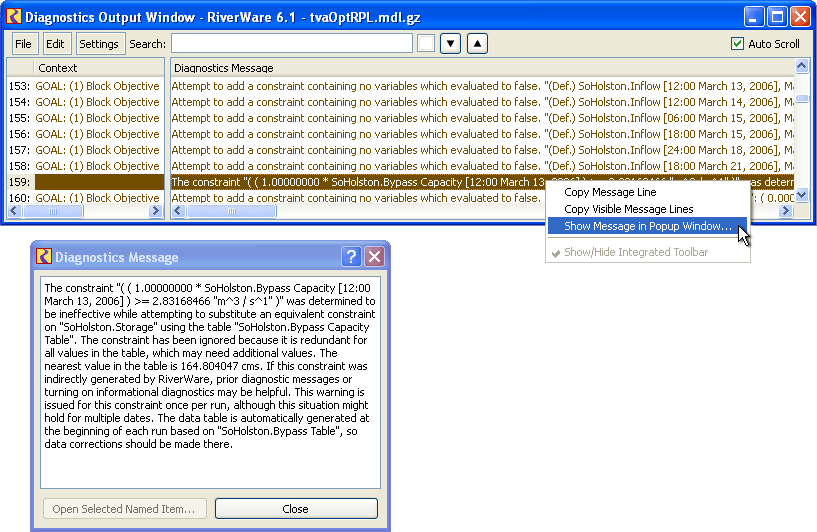Click vertical scrollbar up arrow in message list
This screenshot has width=817, height=532.
tap(802, 66)
